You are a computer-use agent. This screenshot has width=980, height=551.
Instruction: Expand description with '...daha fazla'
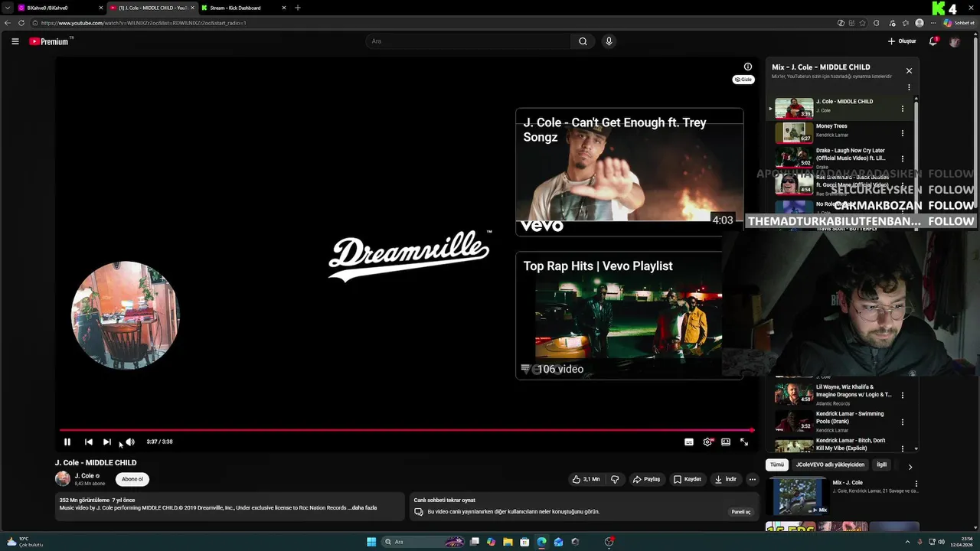[361, 507]
